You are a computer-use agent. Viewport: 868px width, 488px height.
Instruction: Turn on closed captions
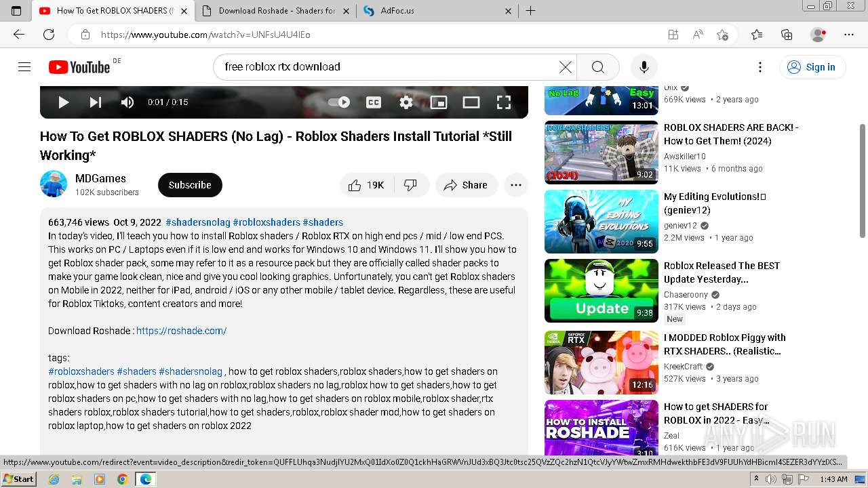tap(374, 102)
